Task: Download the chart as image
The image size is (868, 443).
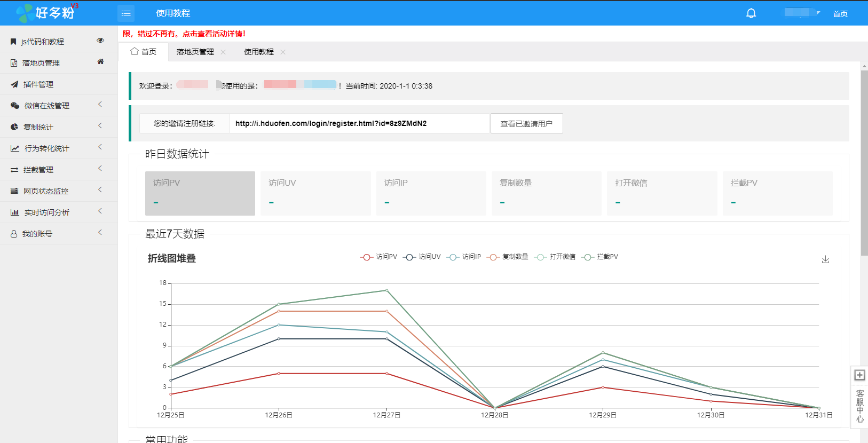Action: 825,259
